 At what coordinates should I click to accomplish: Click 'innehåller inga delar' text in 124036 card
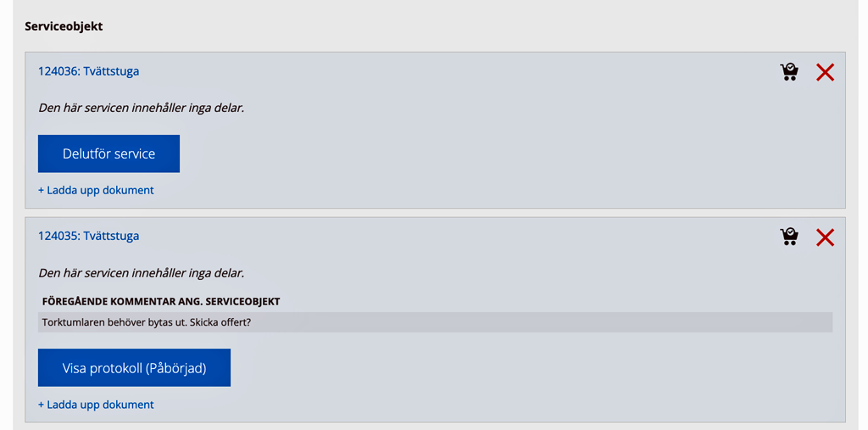coord(186,108)
